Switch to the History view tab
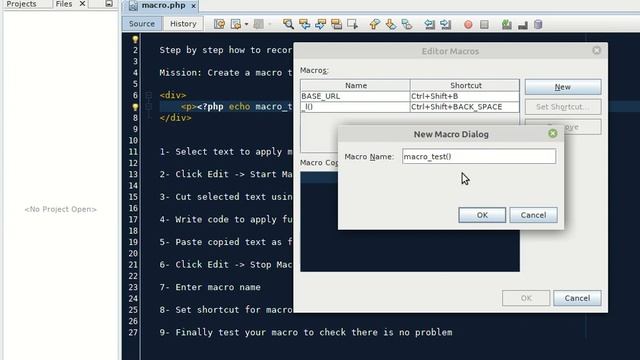The height and width of the screenshot is (360, 640). point(183,24)
